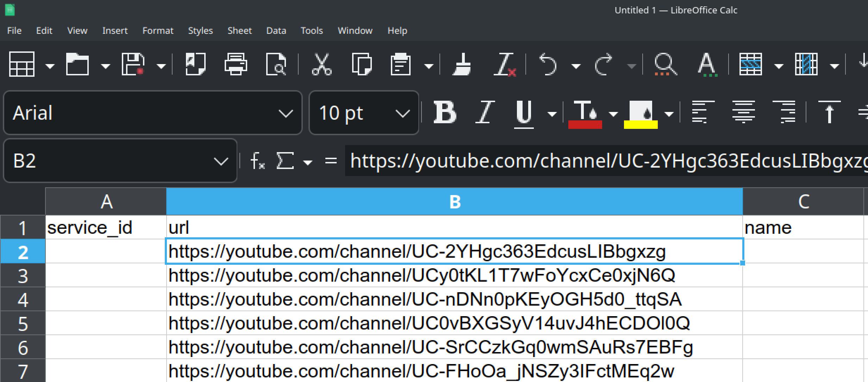Select column B header
The width and height of the screenshot is (868, 382).
(x=455, y=201)
